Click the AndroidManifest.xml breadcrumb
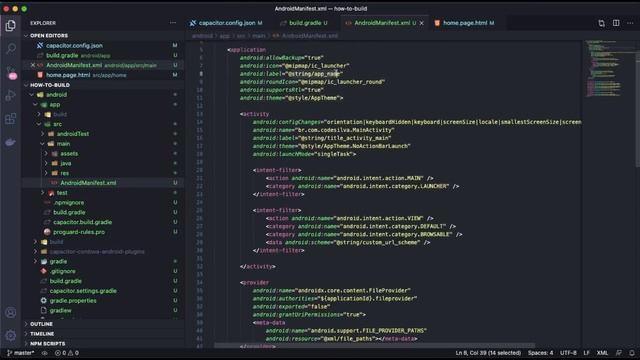Viewport: 640px width, 360px height. (x=310, y=36)
